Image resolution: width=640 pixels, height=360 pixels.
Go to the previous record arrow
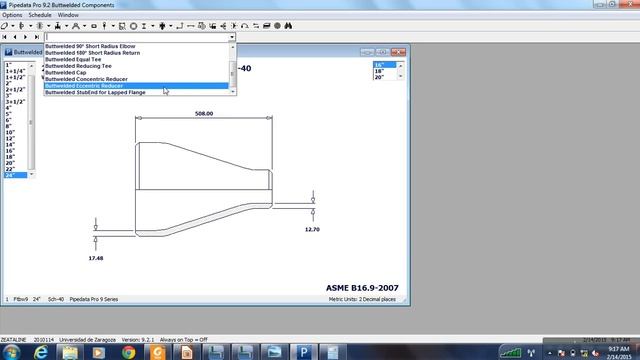(x=15, y=37)
